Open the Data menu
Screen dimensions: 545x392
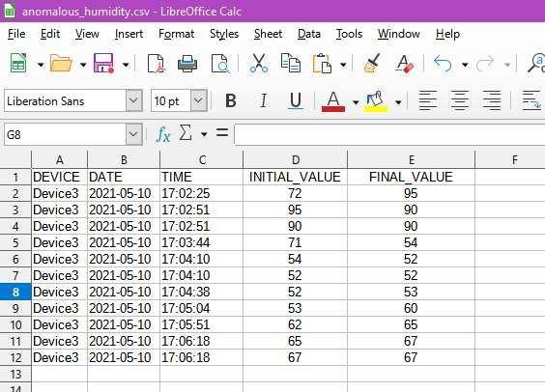tap(309, 34)
